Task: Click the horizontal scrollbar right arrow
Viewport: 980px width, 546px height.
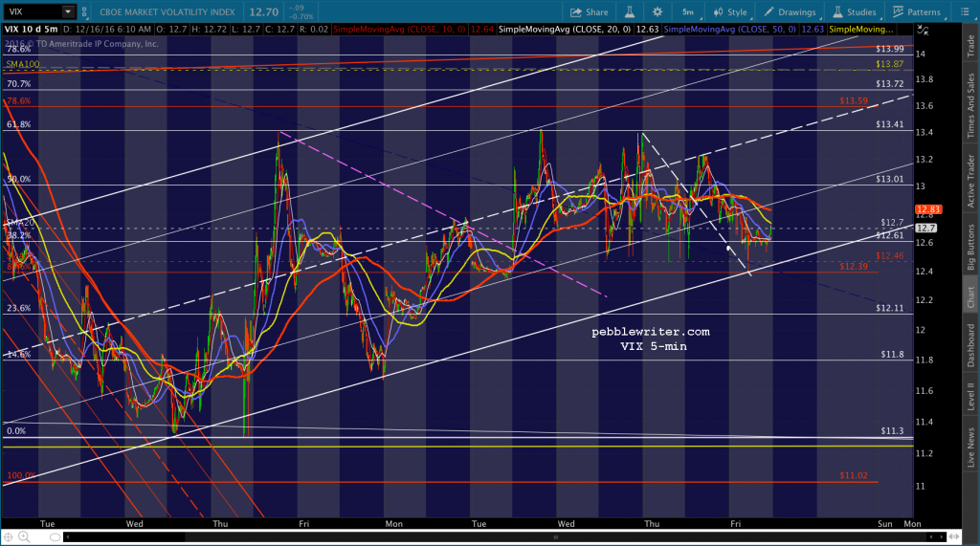Action: pos(943,536)
